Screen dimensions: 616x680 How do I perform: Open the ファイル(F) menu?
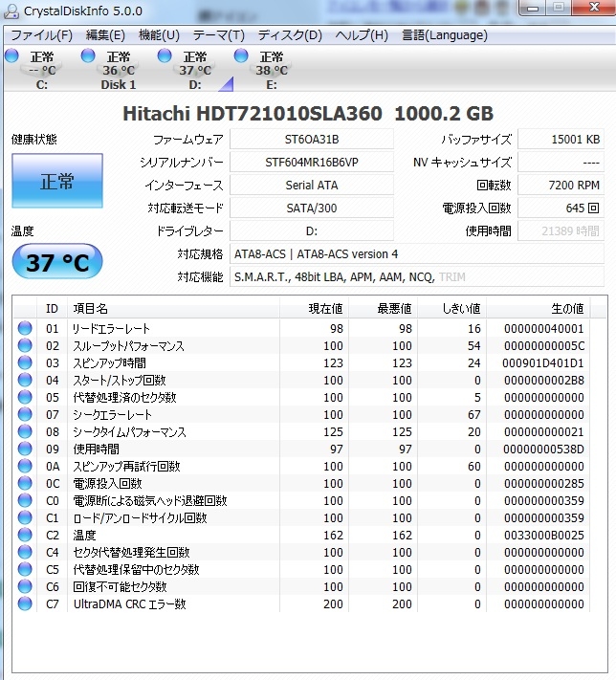click(42, 35)
